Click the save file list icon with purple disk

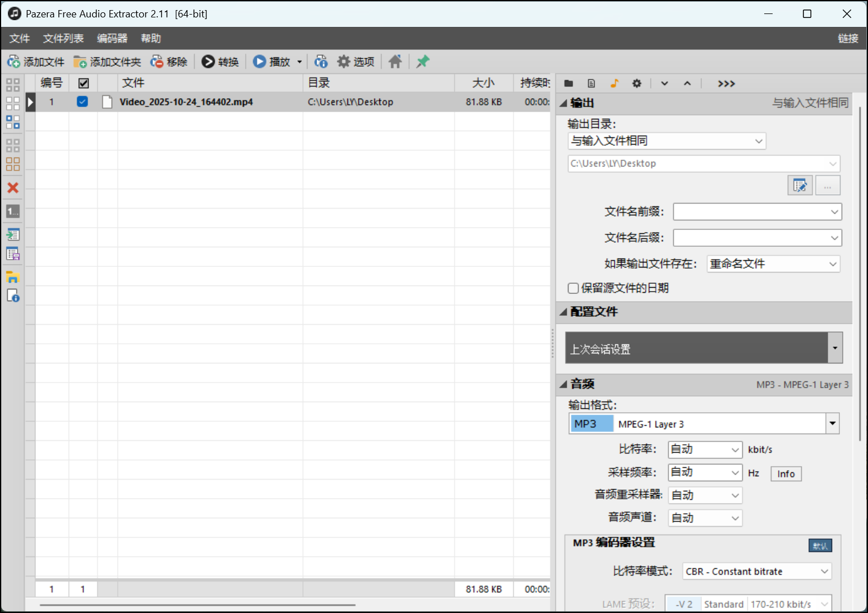13,254
